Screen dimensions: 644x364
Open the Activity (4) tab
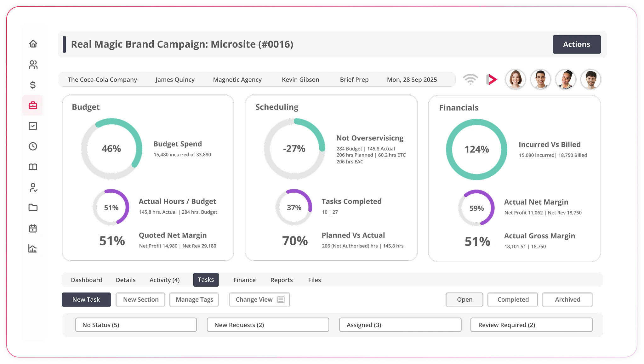tap(164, 280)
